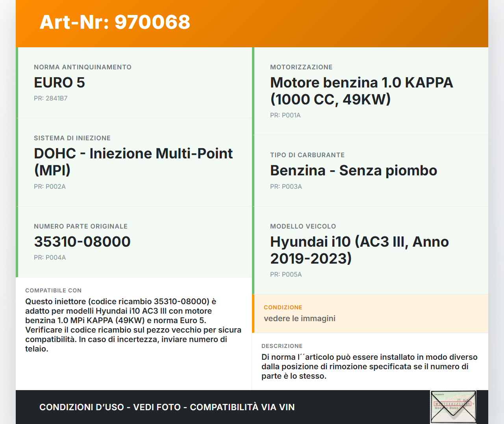This screenshot has width=504, height=424.
Task: Select "Hyundai i10 (AC3 III, Anno 2019-2023)" value
Action: tap(359, 250)
